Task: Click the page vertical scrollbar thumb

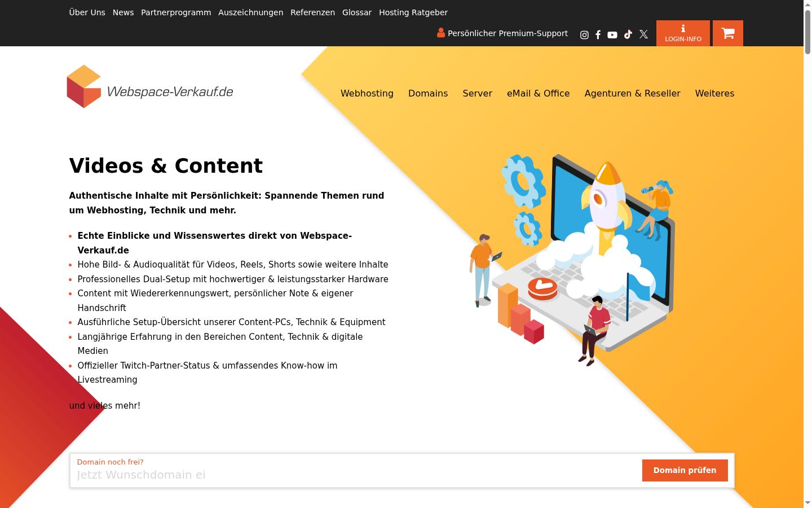Action: click(807, 32)
